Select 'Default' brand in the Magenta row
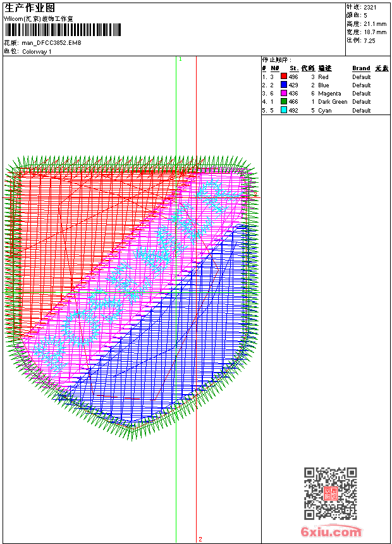Image resolution: width=392 pixels, height=544 pixels. (362, 94)
